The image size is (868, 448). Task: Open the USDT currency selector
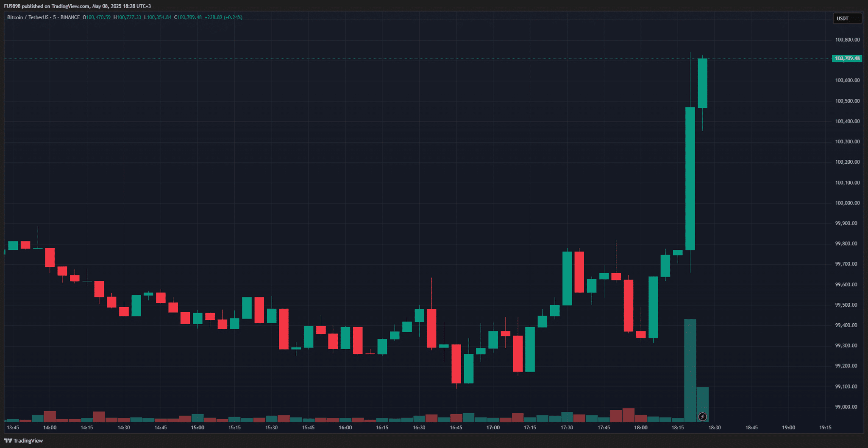847,19
